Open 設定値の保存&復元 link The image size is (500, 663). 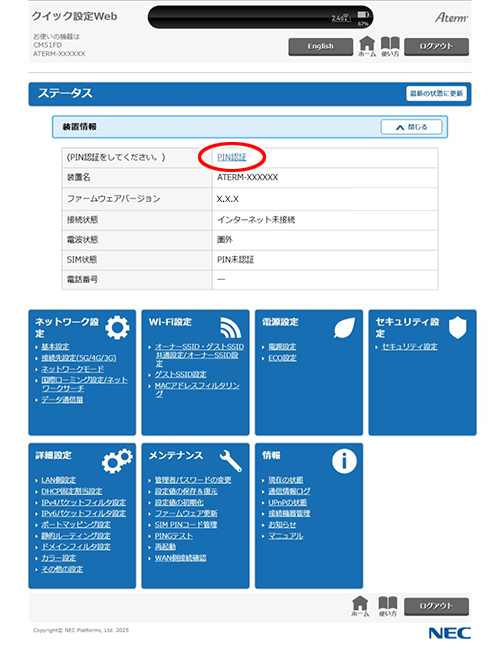coord(186,491)
